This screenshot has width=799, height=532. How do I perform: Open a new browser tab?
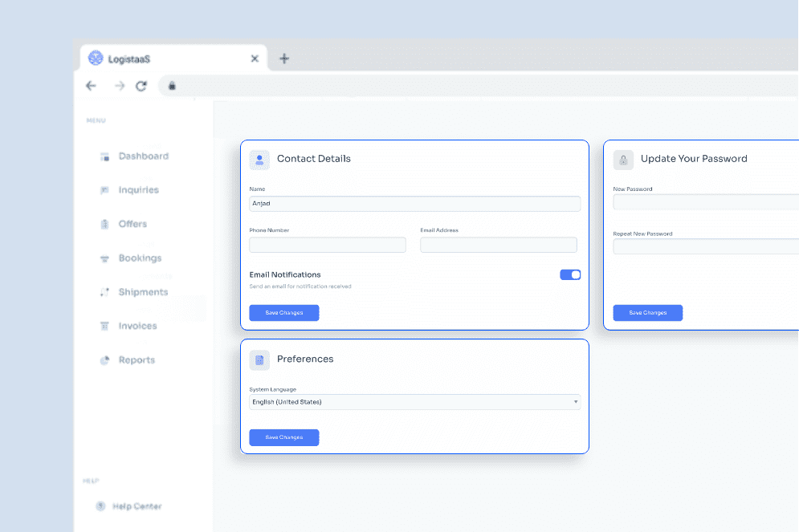click(283, 59)
